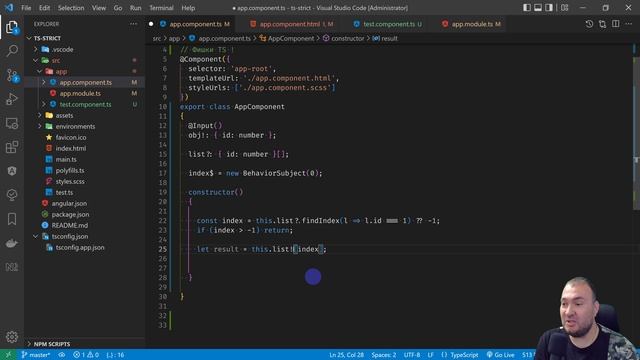
Task: Open Explorer views and more actions menu
Action: click(133, 24)
